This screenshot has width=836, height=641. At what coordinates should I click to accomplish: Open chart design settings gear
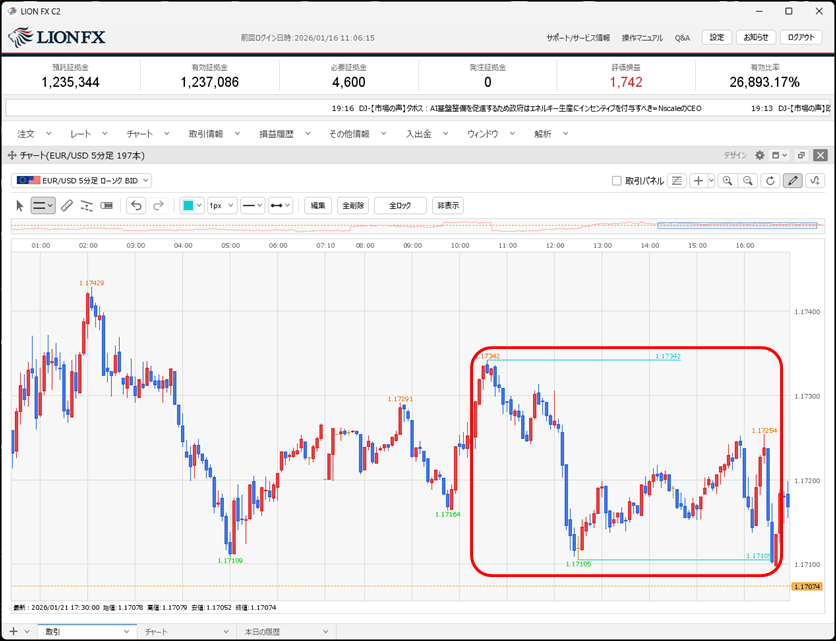tap(759, 156)
